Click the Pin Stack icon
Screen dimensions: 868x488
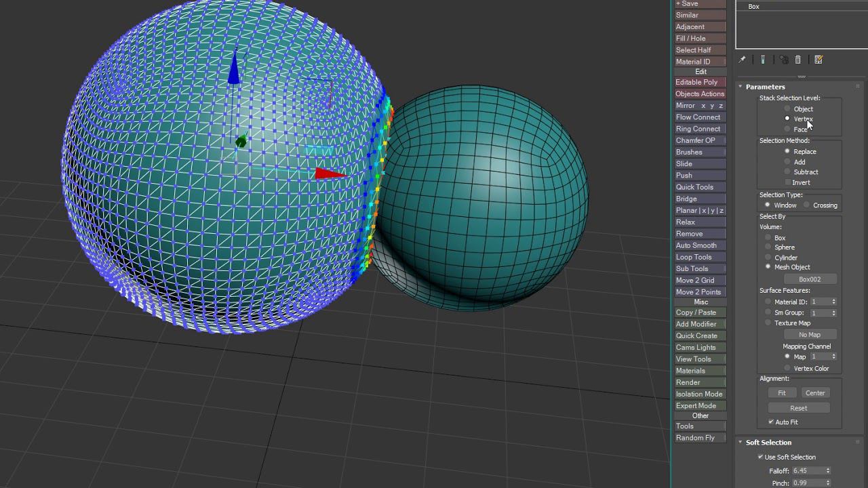pyautogui.click(x=742, y=60)
